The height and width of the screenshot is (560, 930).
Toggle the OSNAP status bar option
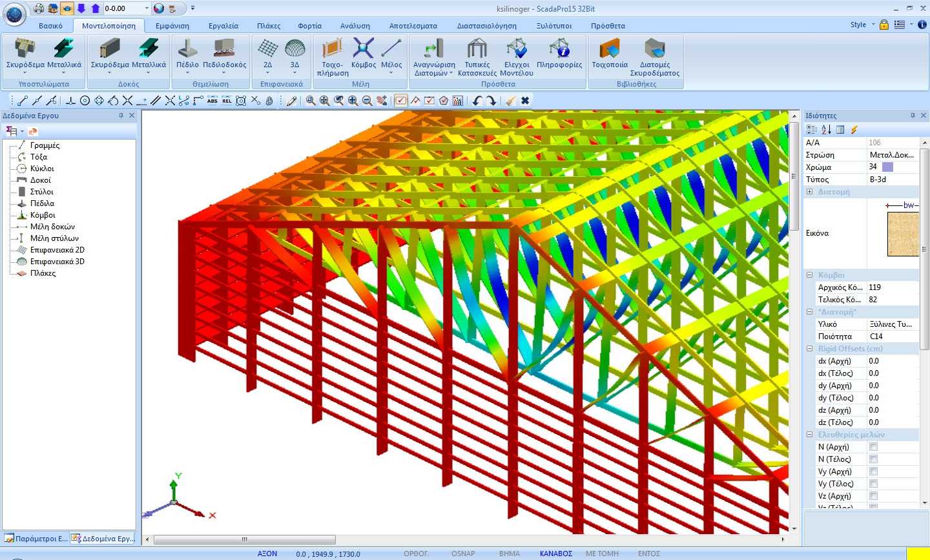click(x=463, y=554)
